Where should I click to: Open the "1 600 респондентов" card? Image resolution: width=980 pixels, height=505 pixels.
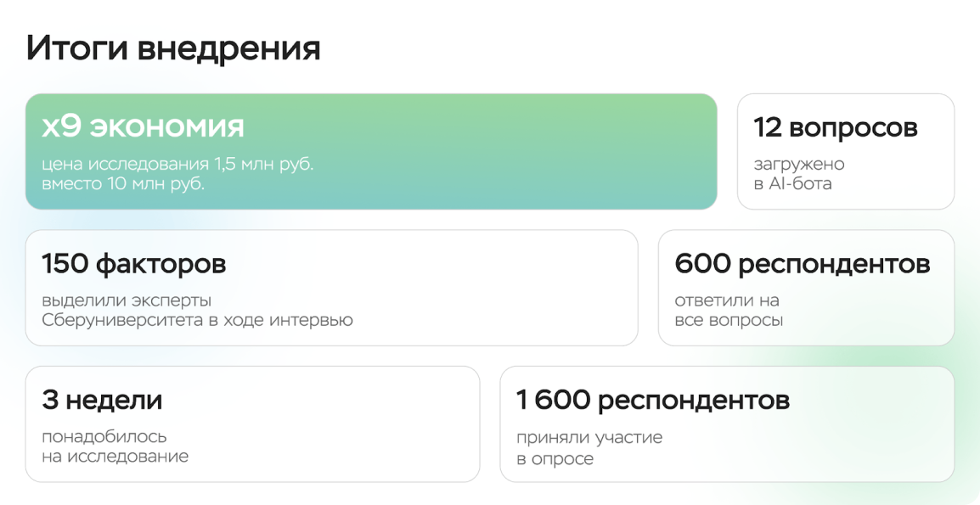[x=727, y=424]
